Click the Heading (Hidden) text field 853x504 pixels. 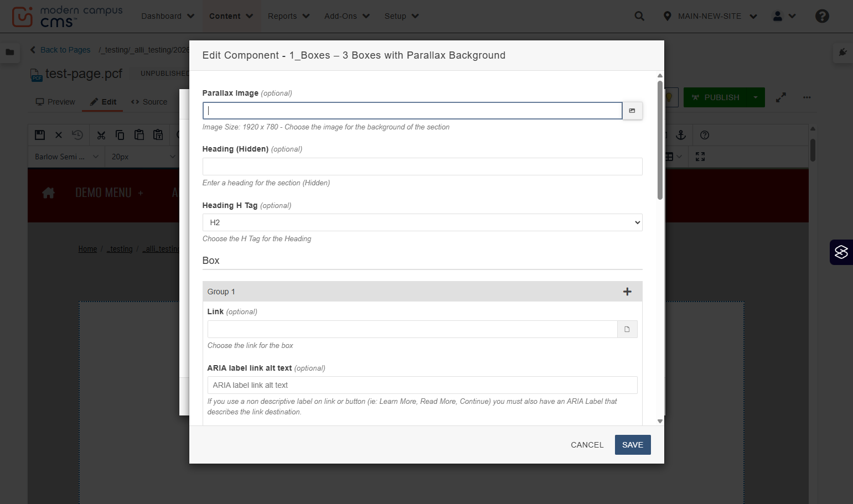[x=422, y=167]
